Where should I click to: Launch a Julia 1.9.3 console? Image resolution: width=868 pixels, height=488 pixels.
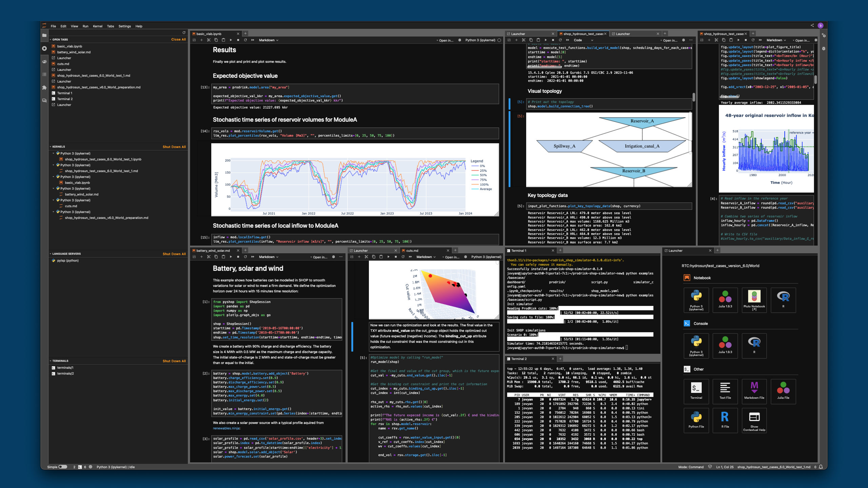click(725, 345)
